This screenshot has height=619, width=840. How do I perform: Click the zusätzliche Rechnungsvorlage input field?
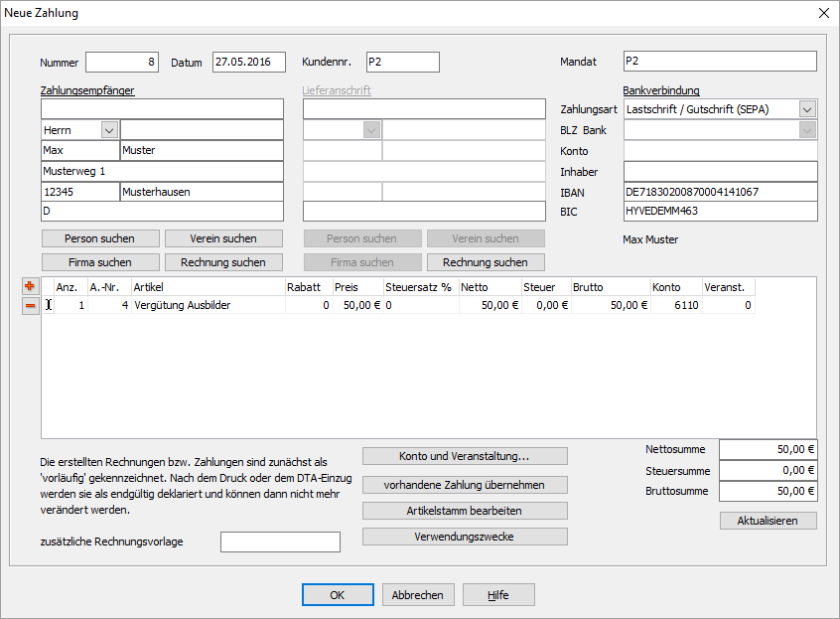click(x=280, y=542)
